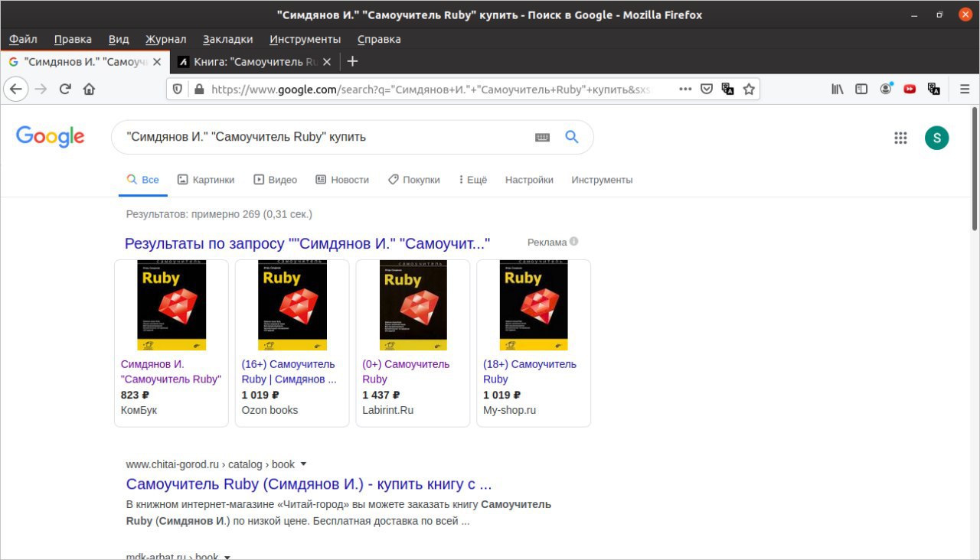Click the forward navigation arrow
Viewport: 980px width, 560px height.
(41, 89)
